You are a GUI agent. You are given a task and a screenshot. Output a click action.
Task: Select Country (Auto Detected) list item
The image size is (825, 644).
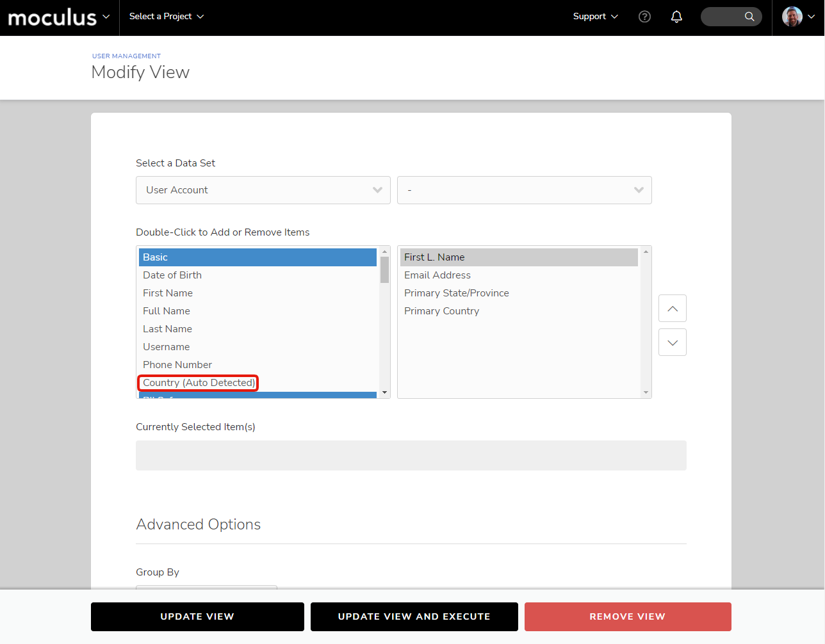point(199,383)
